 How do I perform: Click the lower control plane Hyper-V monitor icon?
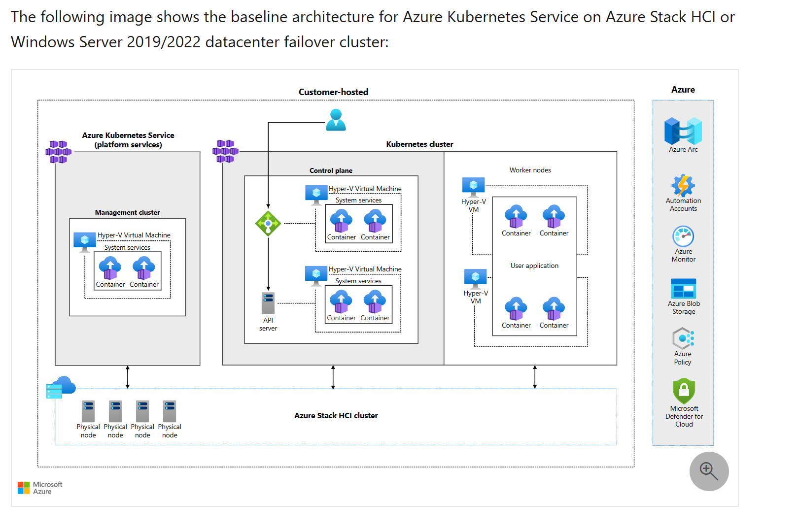point(316,276)
